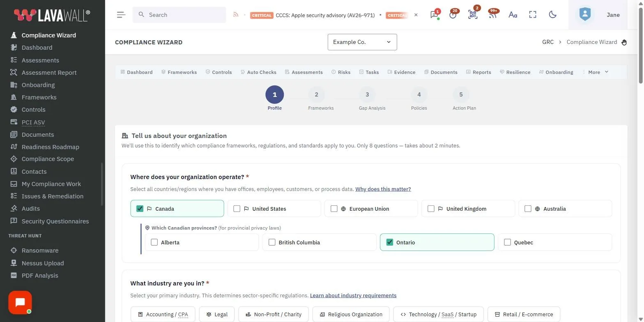Check the Australia checkbox
644x322 pixels.
(x=528, y=209)
